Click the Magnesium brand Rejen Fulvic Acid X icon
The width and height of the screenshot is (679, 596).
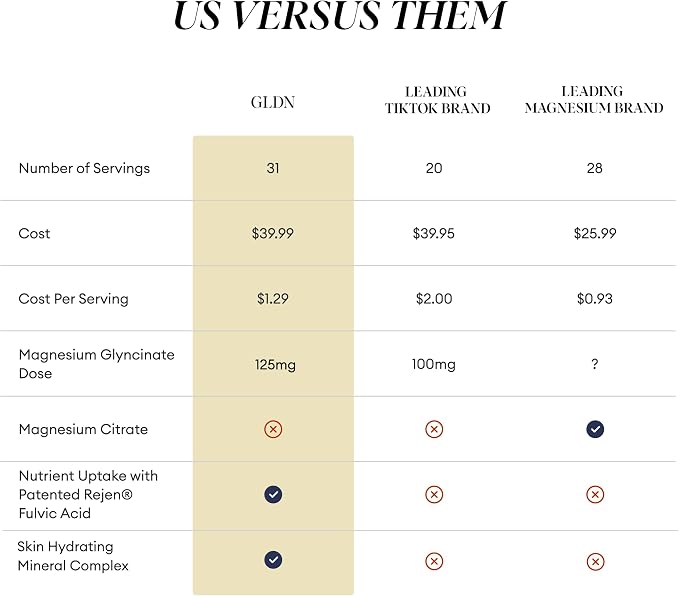595,495
